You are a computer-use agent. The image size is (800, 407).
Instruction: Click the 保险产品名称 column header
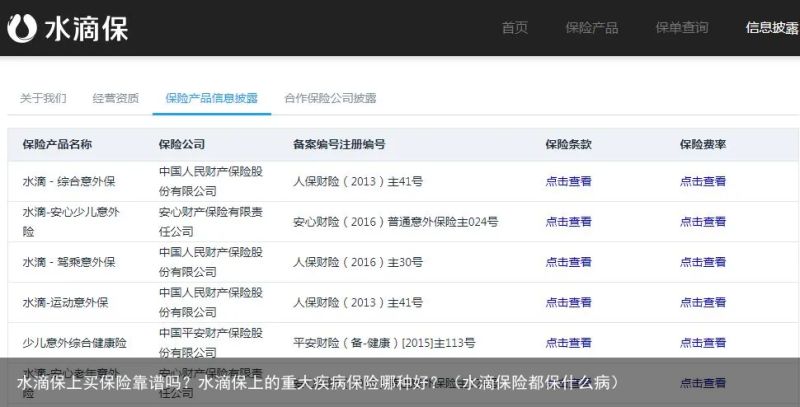tap(57, 144)
